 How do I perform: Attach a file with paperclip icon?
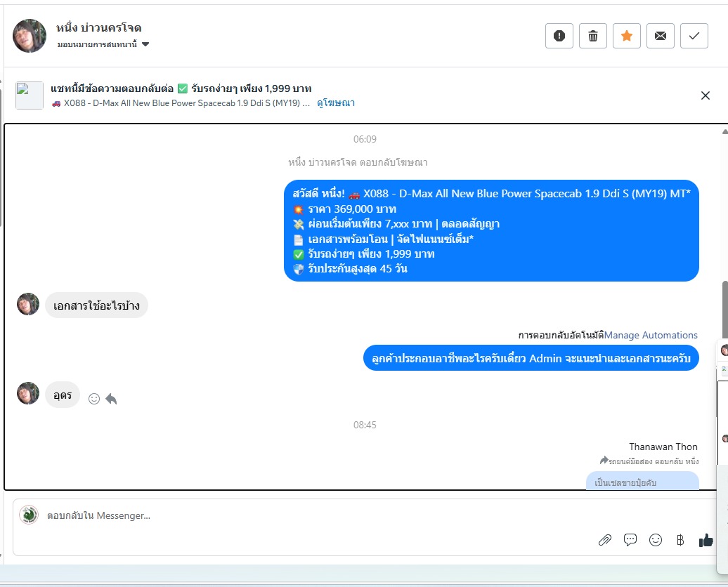tap(604, 540)
